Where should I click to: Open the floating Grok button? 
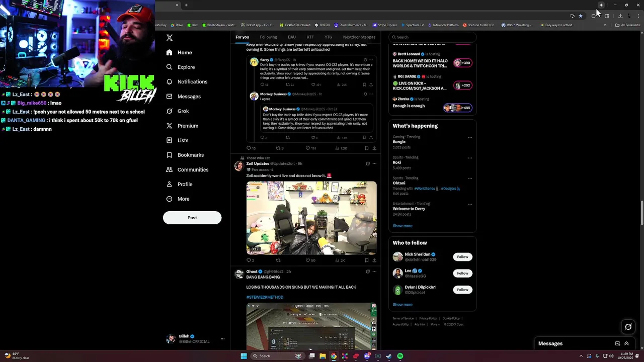(x=628, y=327)
